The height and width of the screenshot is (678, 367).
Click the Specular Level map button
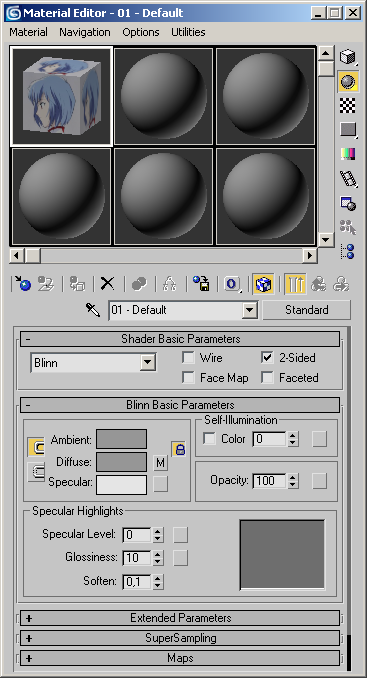(180, 535)
